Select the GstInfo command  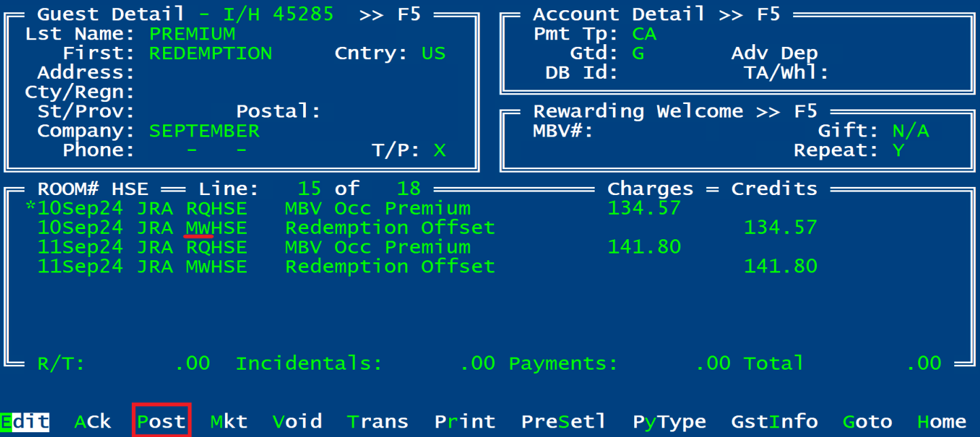click(x=774, y=421)
